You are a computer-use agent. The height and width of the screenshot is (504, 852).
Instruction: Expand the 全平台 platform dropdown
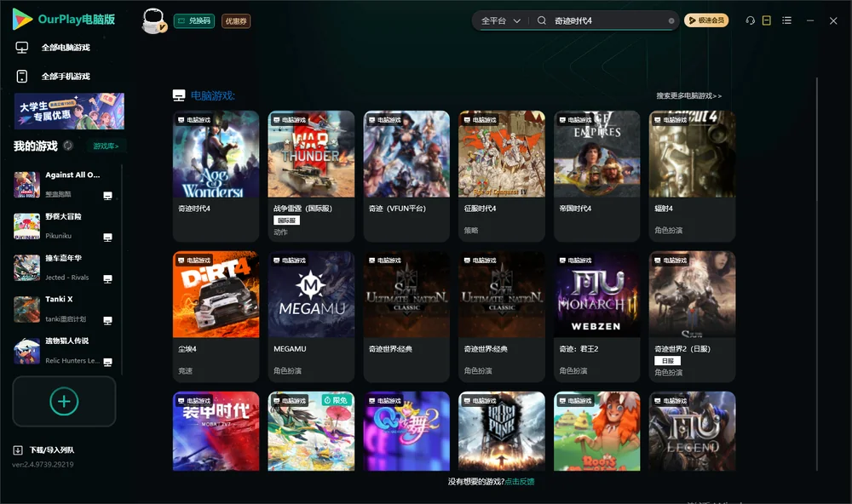click(x=501, y=20)
